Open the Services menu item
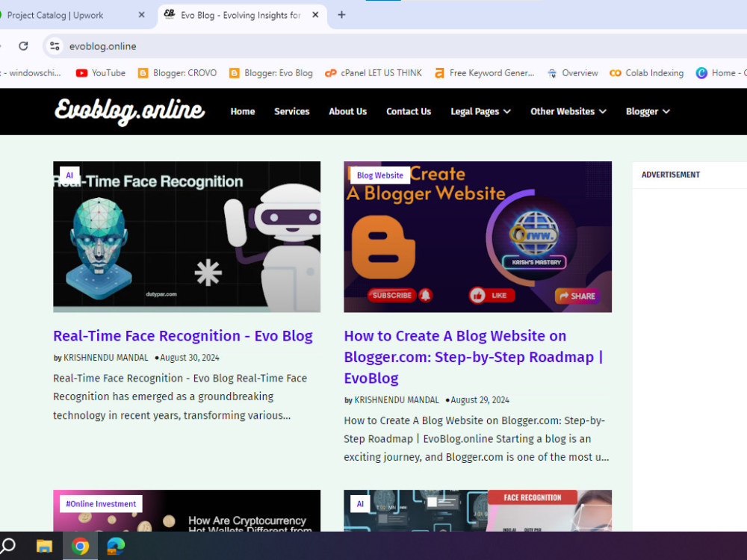This screenshot has height=560, width=747. pyautogui.click(x=291, y=111)
